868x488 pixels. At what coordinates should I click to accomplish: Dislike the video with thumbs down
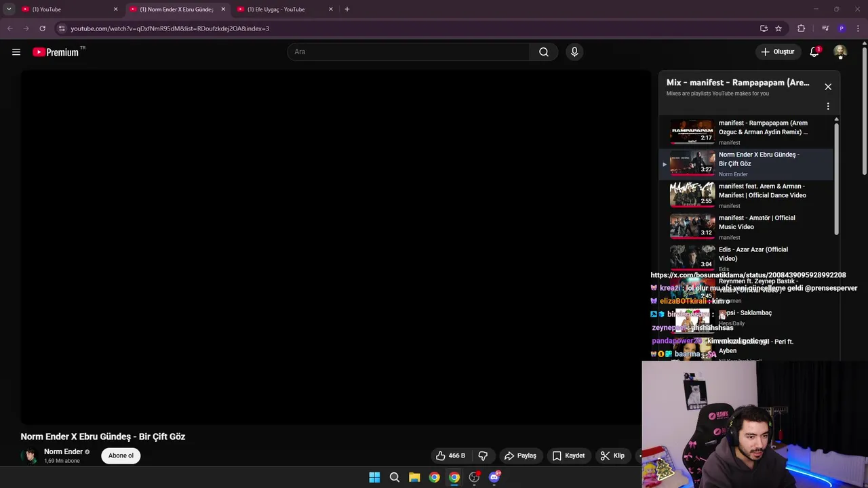[483, 455]
